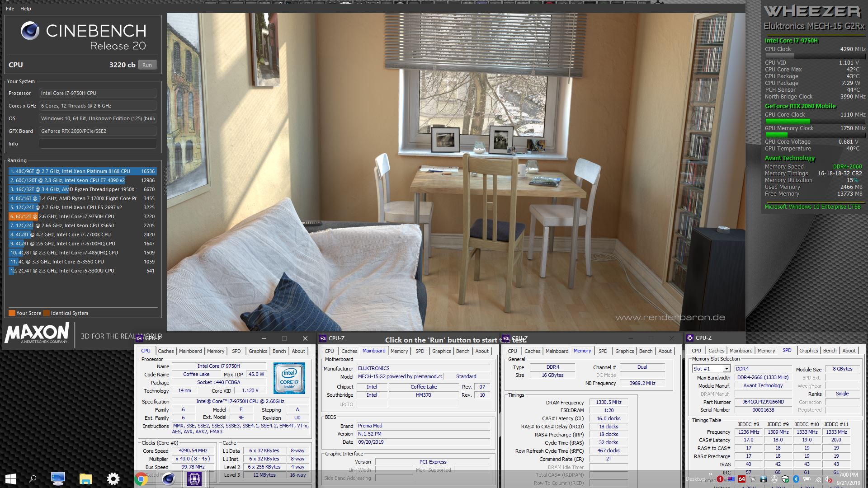Switch to CPU-Z via its purple taskbar icon
Viewport: 868px width, 488px height.
[194, 479]
